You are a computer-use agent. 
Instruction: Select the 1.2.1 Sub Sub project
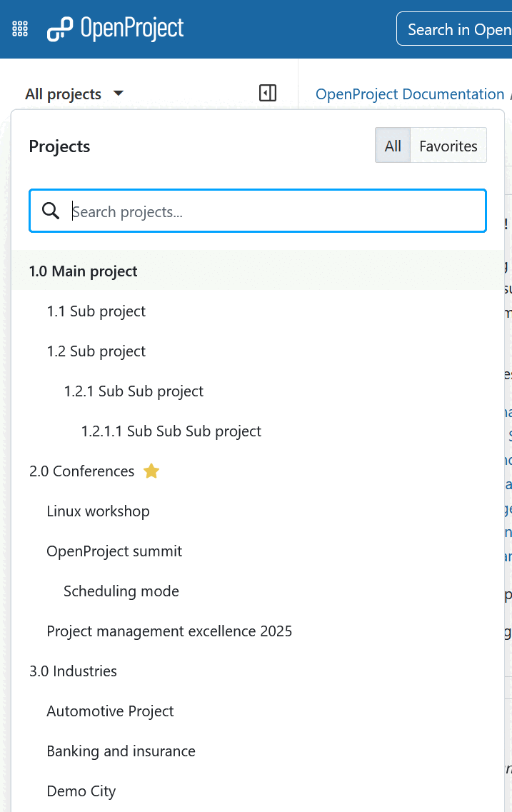[x=133, y=391]
